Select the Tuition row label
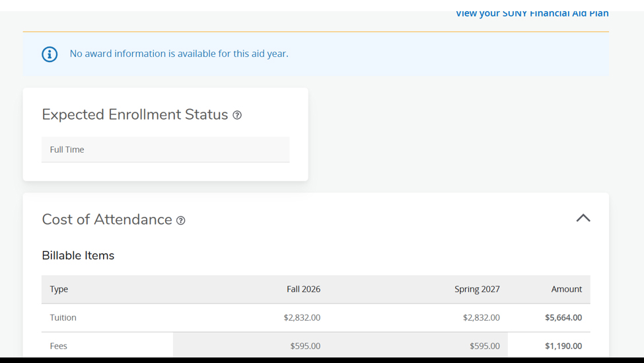Viewport: 644px width, 363px height. [63, 317]
